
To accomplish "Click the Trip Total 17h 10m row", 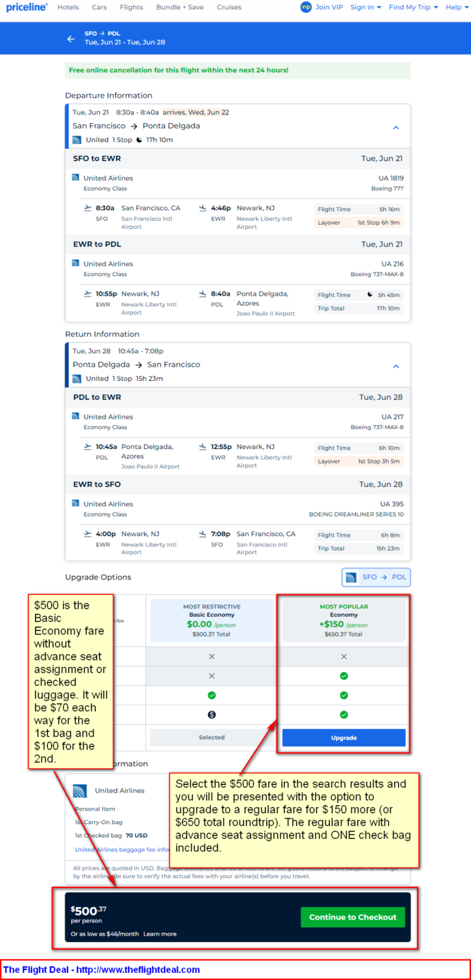I will point(359,308).
